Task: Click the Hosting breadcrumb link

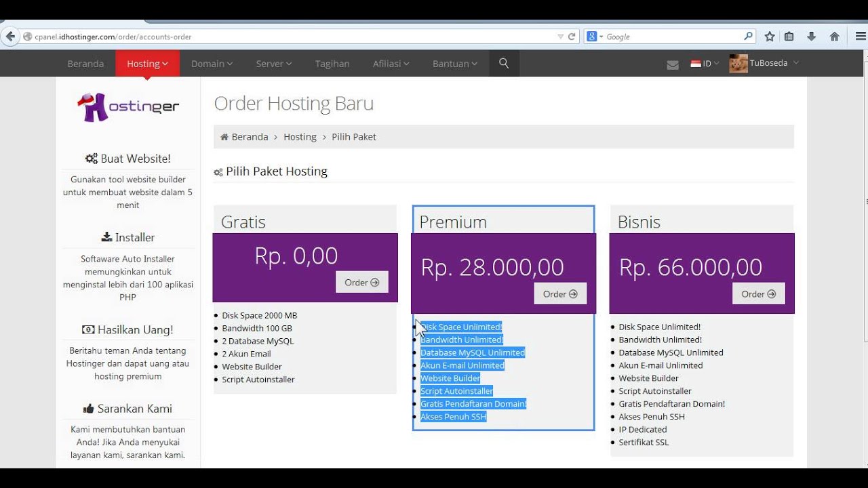Action: (300, 137)
